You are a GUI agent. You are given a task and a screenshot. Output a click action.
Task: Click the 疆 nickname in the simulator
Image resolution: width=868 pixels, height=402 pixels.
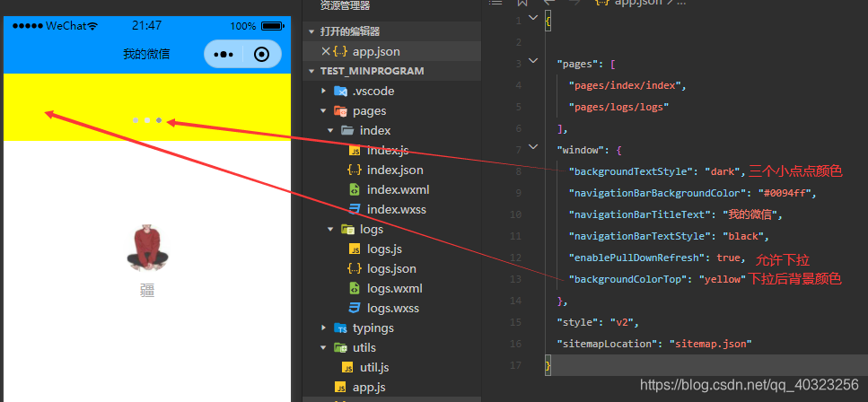pos(147,290)
